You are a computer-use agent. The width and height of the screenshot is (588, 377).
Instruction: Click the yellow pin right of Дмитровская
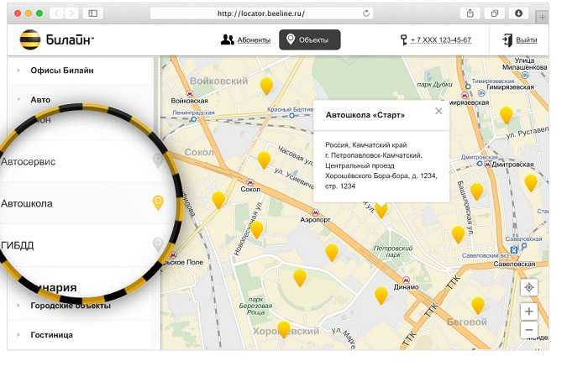pos(531,183)
